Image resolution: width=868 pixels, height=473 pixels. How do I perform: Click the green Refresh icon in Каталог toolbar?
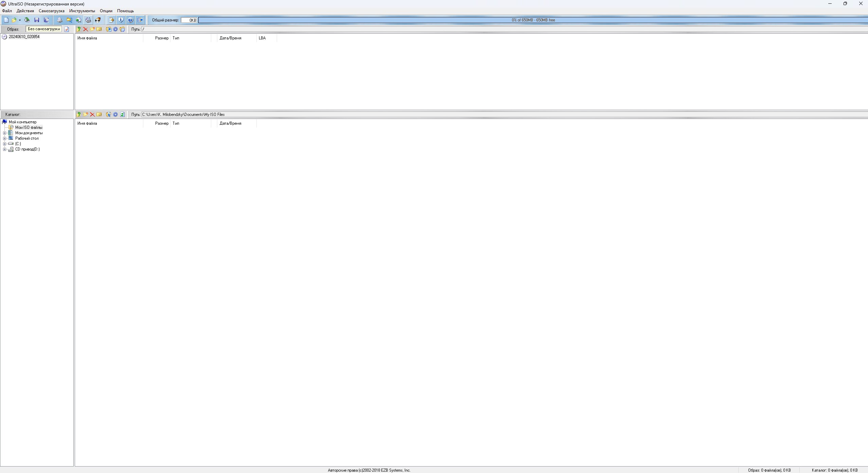tap(122, 115)
